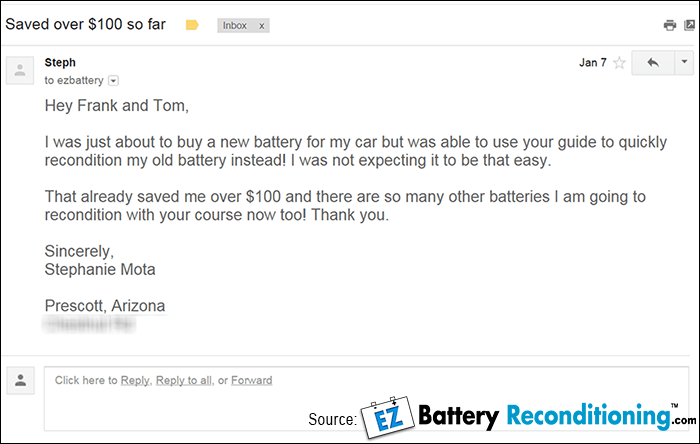
Task: Remove the Inbox label with its x
Action: 262,26
